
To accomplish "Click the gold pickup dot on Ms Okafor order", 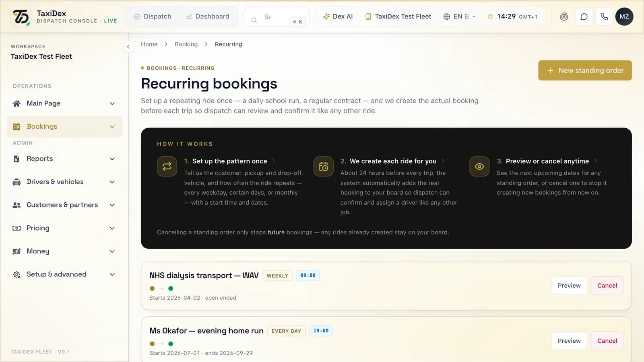I will [152, 344].
